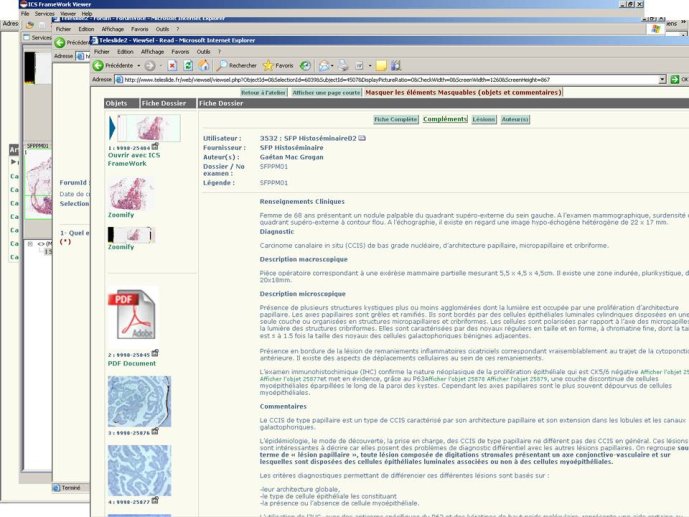The width and height of the screenshot is (689, 517).
Task: Refresh the page with the green arrows icon
Action: (x=188, y=66)
